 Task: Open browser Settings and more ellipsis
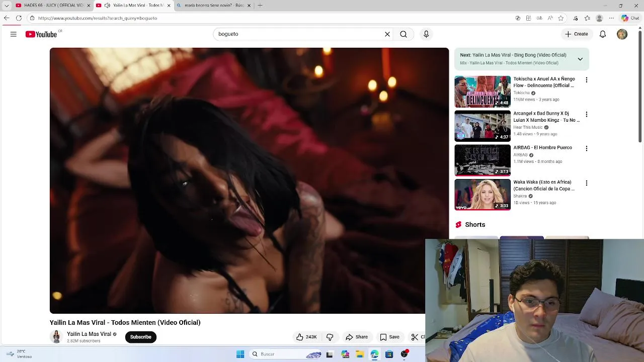tap(611, 18)
